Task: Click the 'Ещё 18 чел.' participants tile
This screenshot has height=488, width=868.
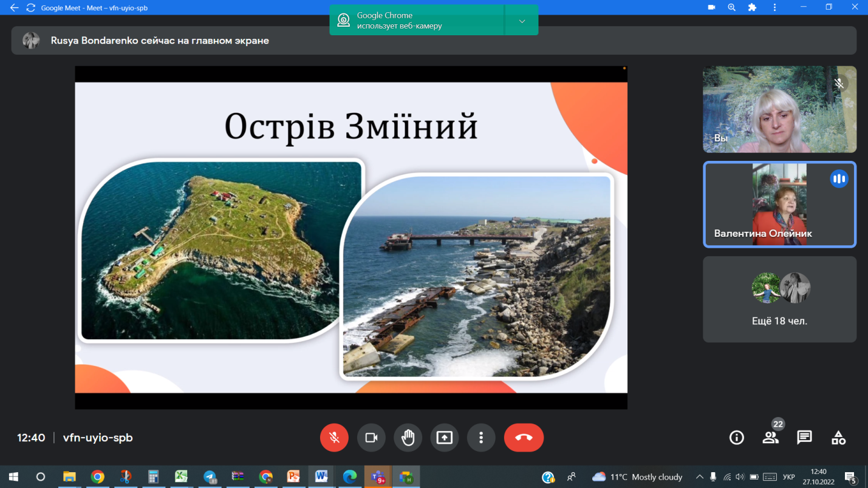Action: [x=779, y=299]
